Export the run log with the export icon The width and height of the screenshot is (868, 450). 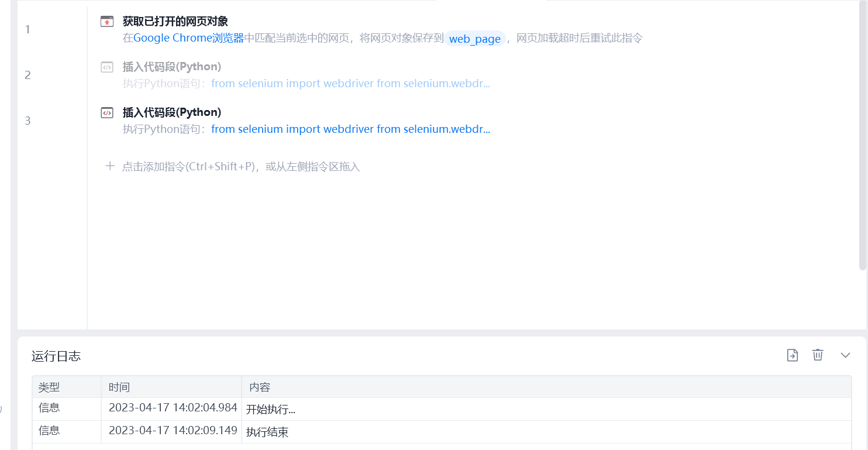coord(793,355)
